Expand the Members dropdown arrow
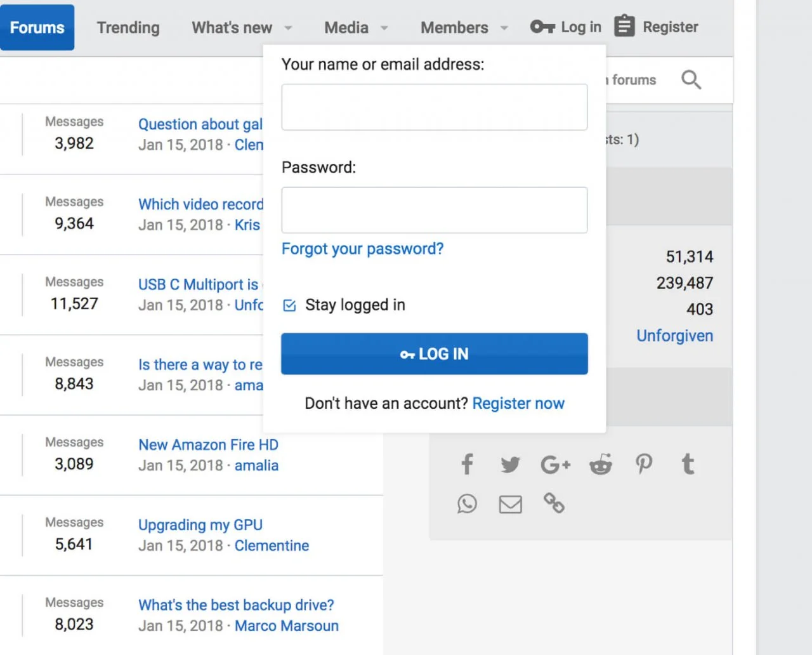This screenshot has width=812, height=655. coord(504,28)
